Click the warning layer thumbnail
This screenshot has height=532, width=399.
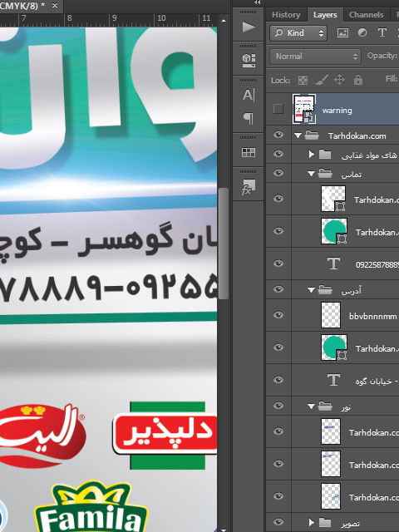point(304,109)
